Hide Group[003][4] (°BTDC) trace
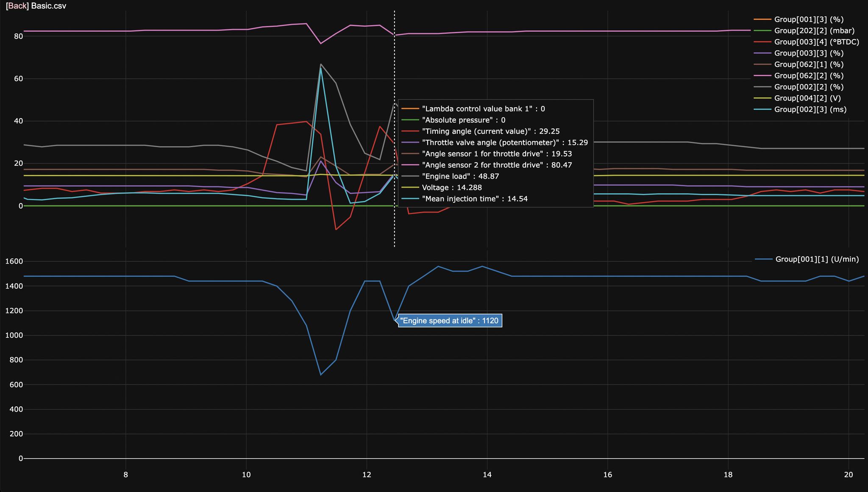Image resolution: width=868 pixels, height=492 pixels. click(x=807, y=42)
